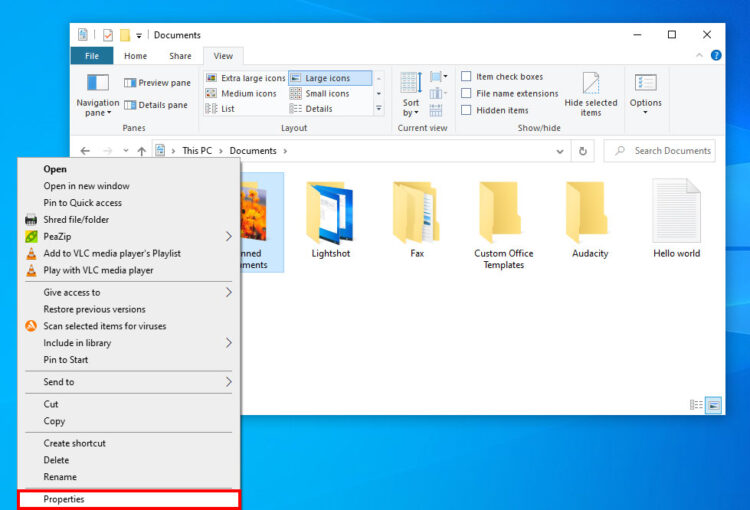Click the Hide selected items icon
Image resolution: width=750 pixels, height=510 pixels.
[x=590, y=83]
